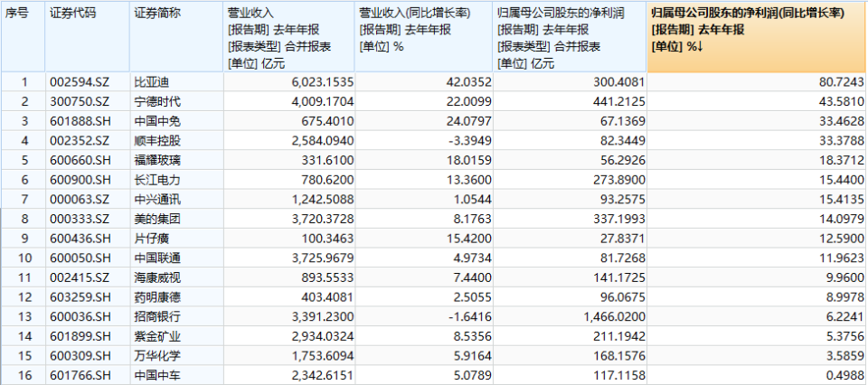The image size is (868, 385).
Task: Select the 证券简称 column header
Action: click(x=176, y=36)
